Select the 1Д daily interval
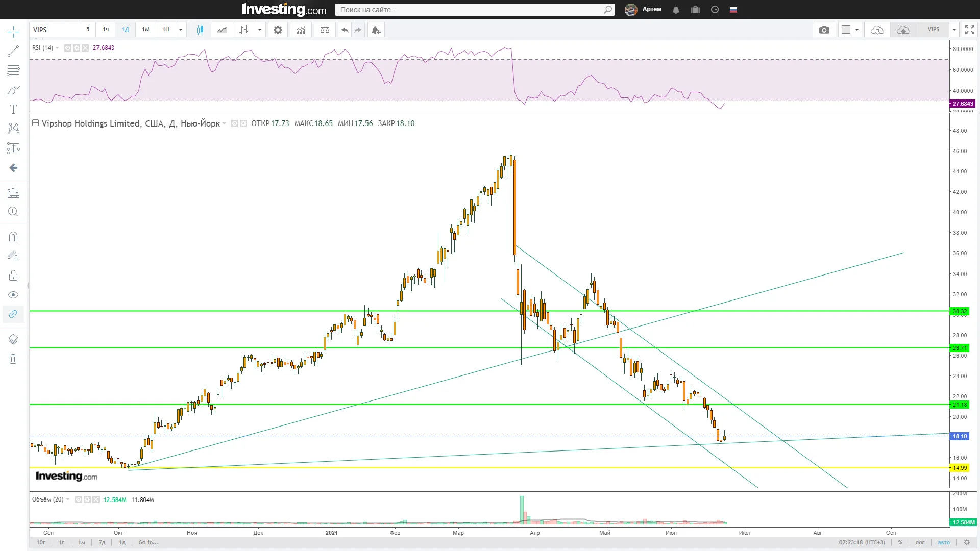This screenshot has height=551, width=980. pos(126,30)
